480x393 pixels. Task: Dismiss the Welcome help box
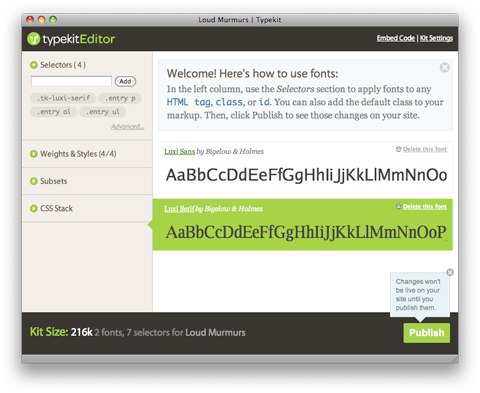[445, 67]
